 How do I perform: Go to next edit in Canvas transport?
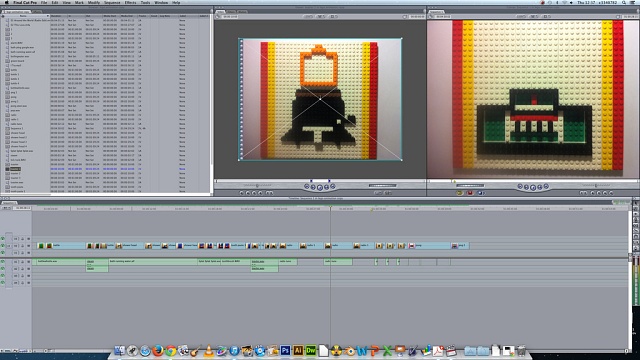[546, 186]
